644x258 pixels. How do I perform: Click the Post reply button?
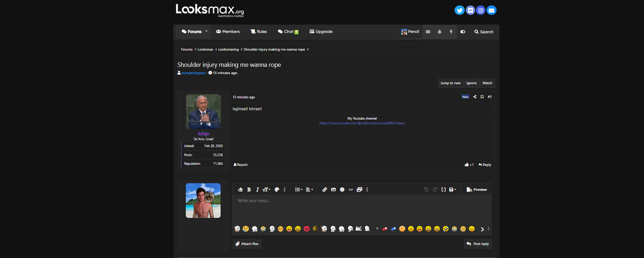point(478,244)
